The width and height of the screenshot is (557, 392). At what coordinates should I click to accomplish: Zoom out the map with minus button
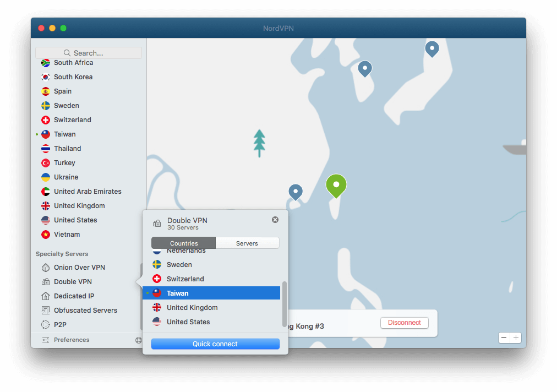(504, 337)
